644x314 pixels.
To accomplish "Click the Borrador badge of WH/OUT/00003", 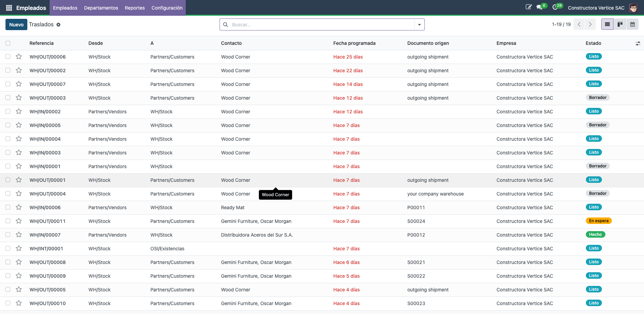I will (x=597, y=98).
